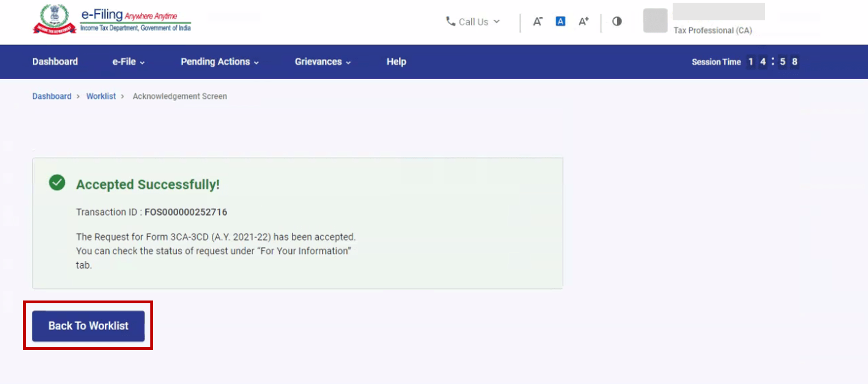The image size is (868, 384).
Task: Click the Transaction ID FOS000000252716
Action: (185, 212)
